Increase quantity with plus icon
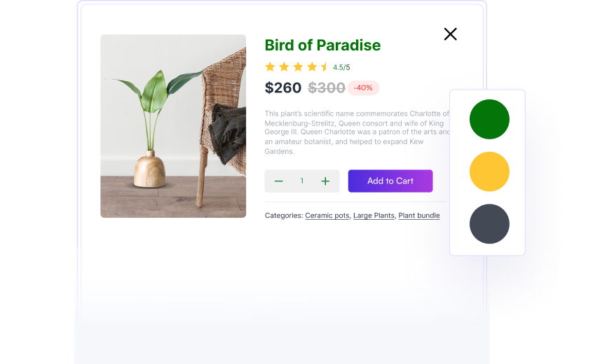Image resolution: width=600 pixels, height=364 pixels. [x=325, y=181]
